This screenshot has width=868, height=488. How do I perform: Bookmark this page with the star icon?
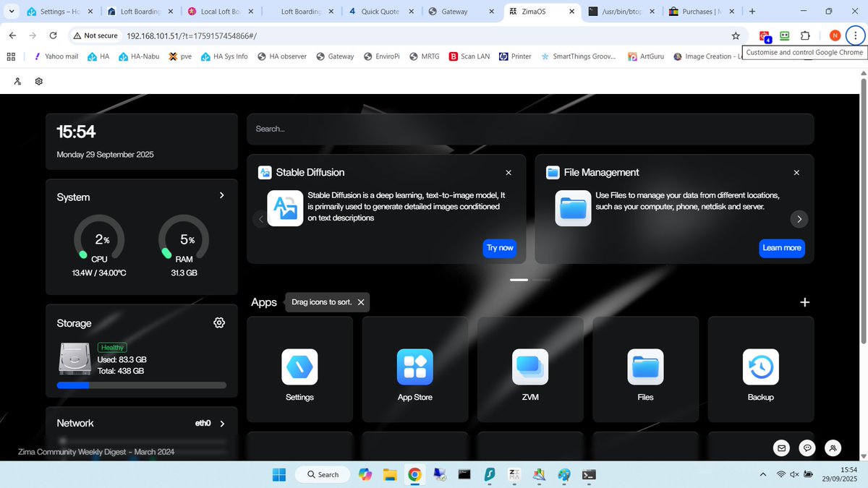(736, 35)
